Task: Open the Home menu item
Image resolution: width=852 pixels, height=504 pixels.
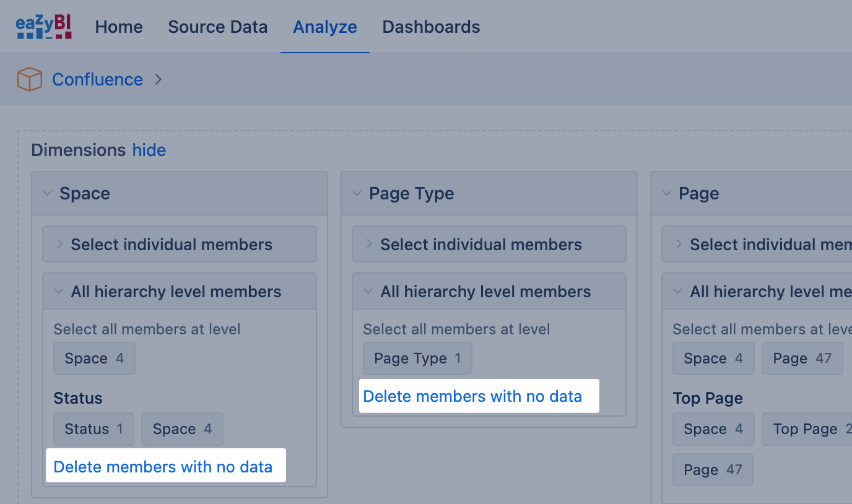Action: point(119,27)
